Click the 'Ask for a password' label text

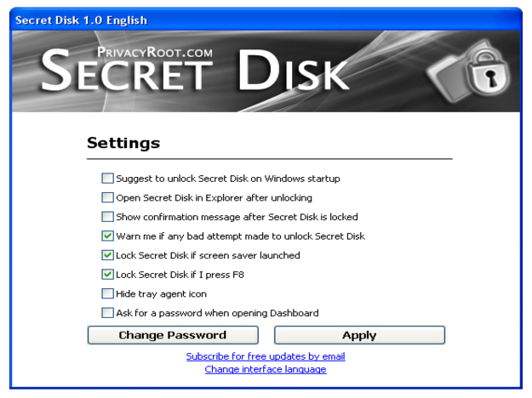click(217, 313)
